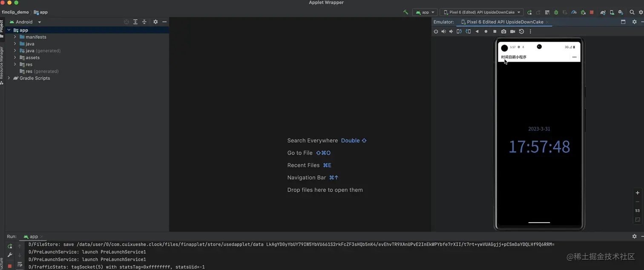Hide the Project panel with minus icon
The width and height of the screenshot is (644, 270).
164,22
